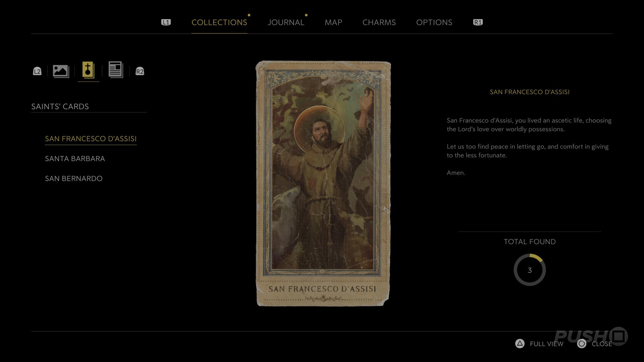Screen dimensions: 644x362
Task: Pick the San Bernardo card entry
Action: pos(73,178)
